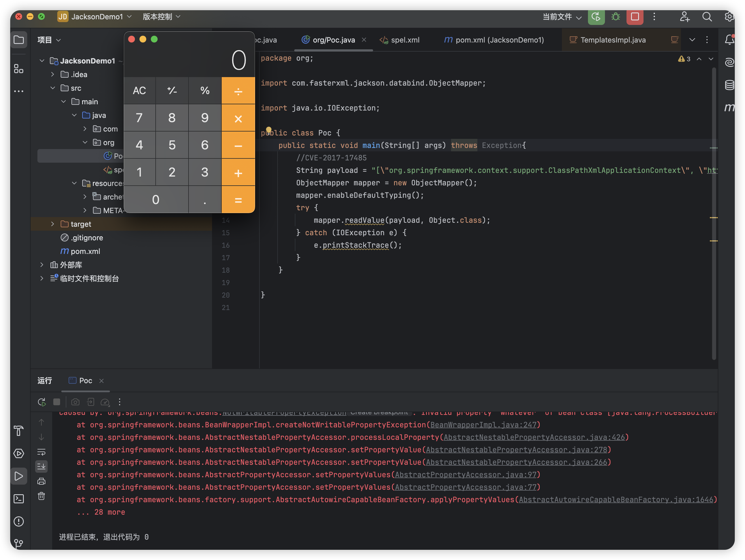The image size is (745, 560).
Task: Click the editor vertical scrollbar
Action: [x=714, y=214]
